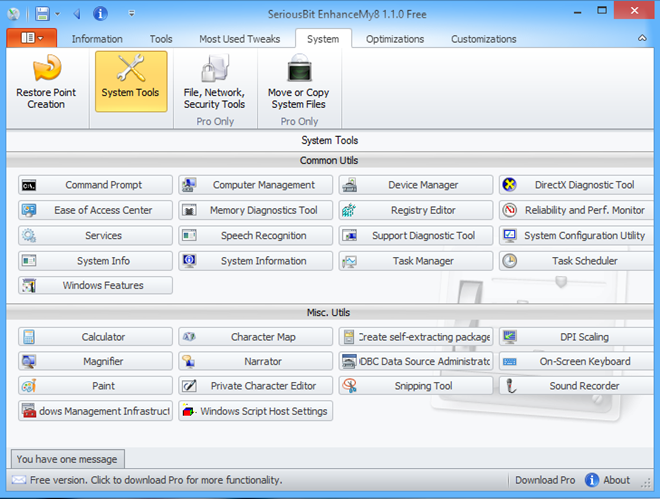
Task: Launch Task Manager
Action: (415, 261)
